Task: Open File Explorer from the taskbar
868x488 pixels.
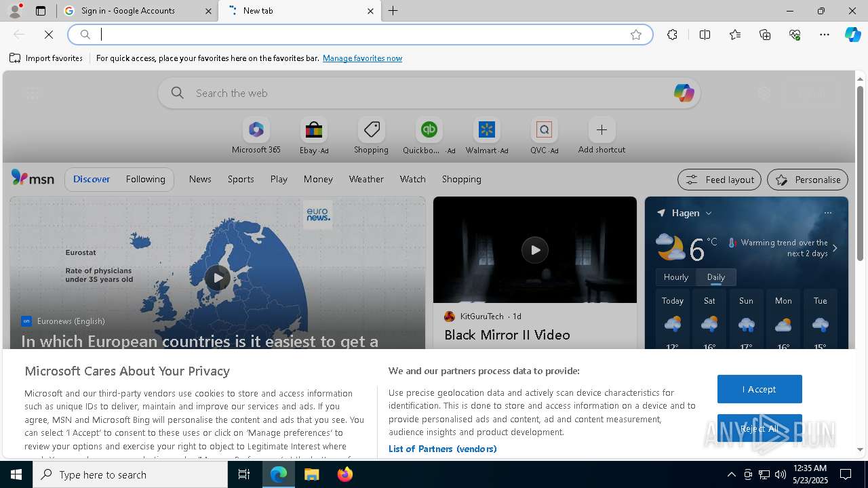Action: 312,474
